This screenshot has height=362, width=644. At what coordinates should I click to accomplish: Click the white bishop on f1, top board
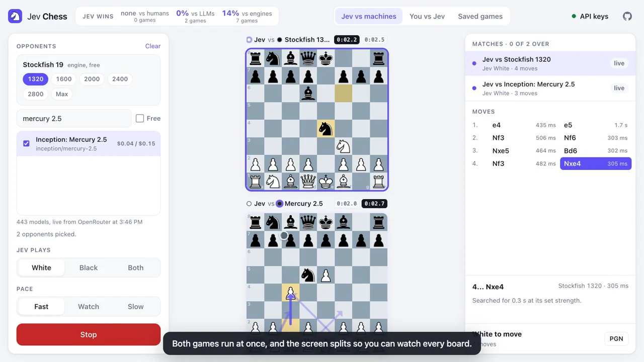point(343,181)
